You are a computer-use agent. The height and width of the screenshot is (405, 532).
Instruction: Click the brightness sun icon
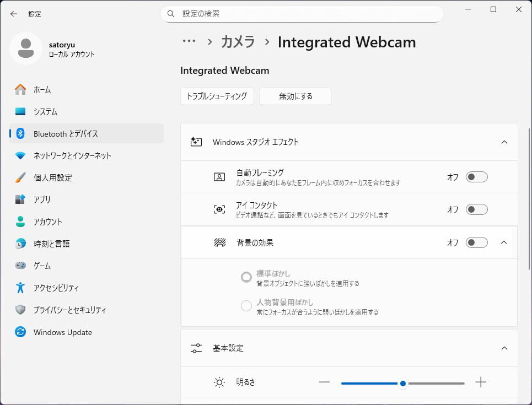(x=219, y=382)
